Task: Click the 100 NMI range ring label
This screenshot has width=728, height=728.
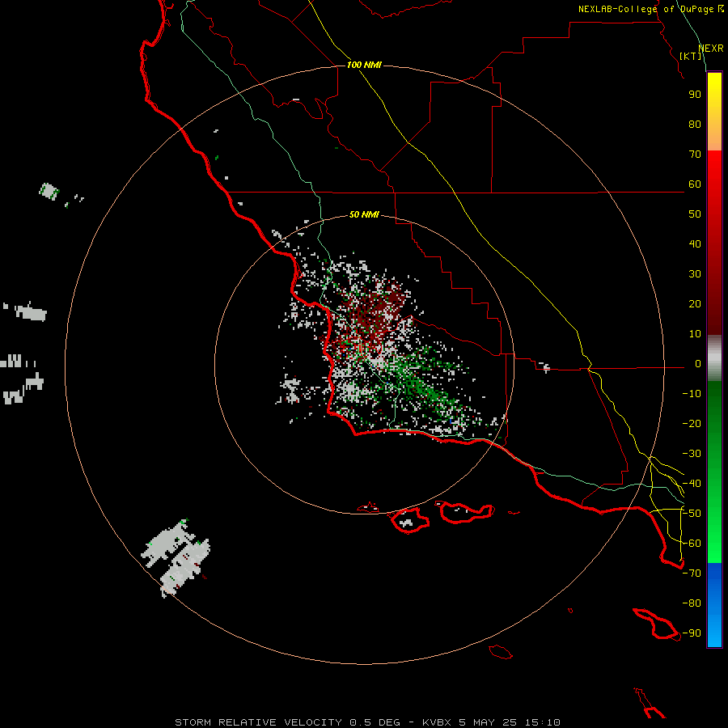Action: (364, 65)
